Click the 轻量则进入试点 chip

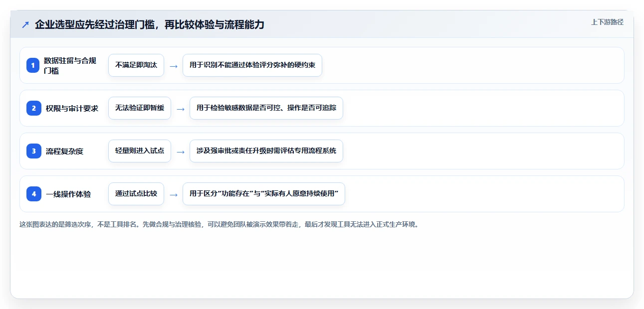pos(140,151)
